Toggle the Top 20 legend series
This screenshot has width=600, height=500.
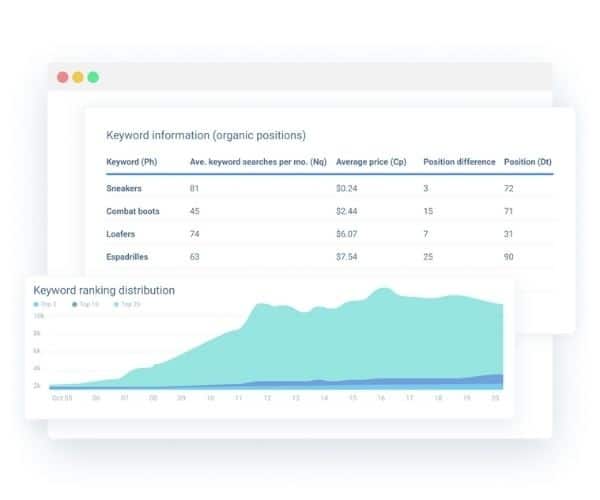127,304
